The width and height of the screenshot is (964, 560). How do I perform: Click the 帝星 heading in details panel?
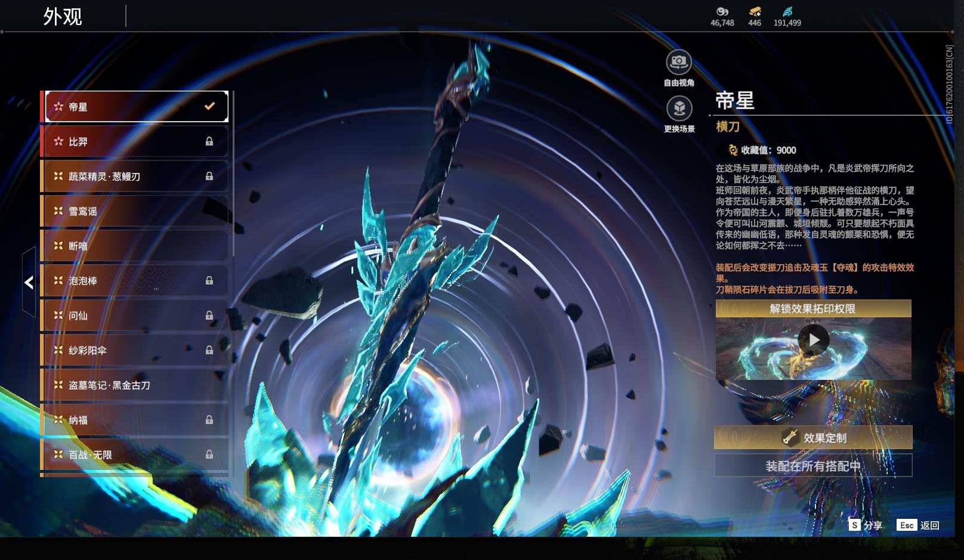735,100
